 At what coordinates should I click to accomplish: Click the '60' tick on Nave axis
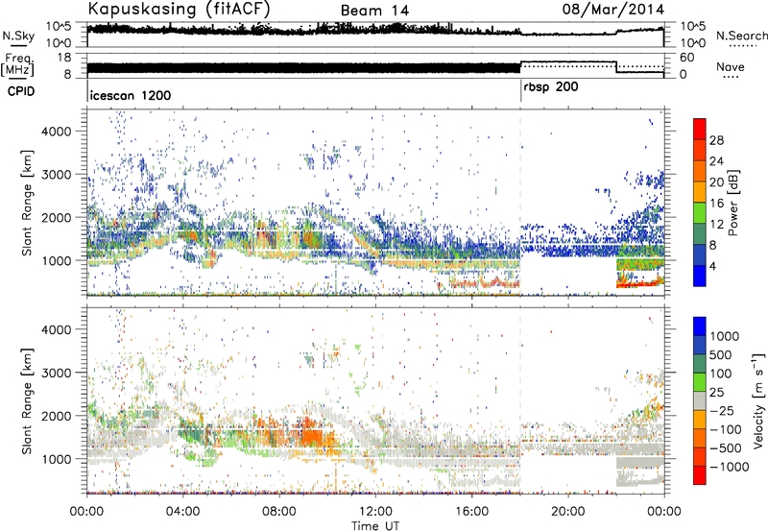point(687,58)
